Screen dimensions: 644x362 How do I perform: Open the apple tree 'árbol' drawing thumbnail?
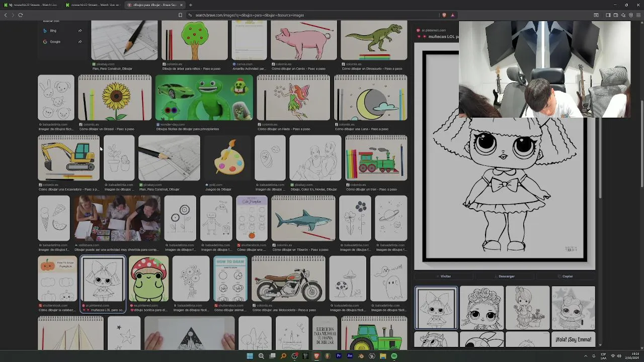click(194, 40)
